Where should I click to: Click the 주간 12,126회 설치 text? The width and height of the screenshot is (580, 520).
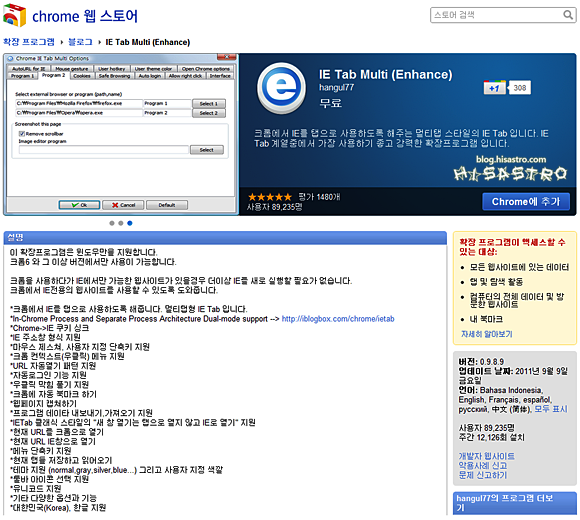491,437
